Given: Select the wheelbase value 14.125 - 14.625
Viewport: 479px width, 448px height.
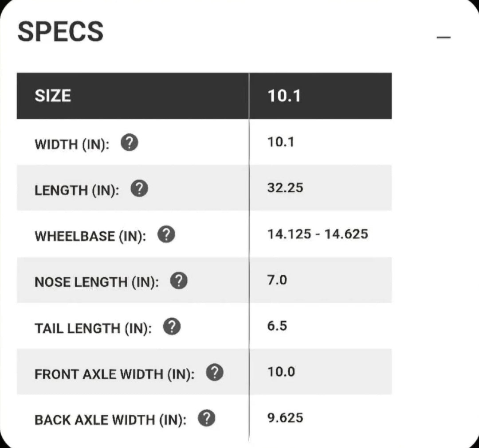Looking at the screenshot, I should [x=318, y=234].
